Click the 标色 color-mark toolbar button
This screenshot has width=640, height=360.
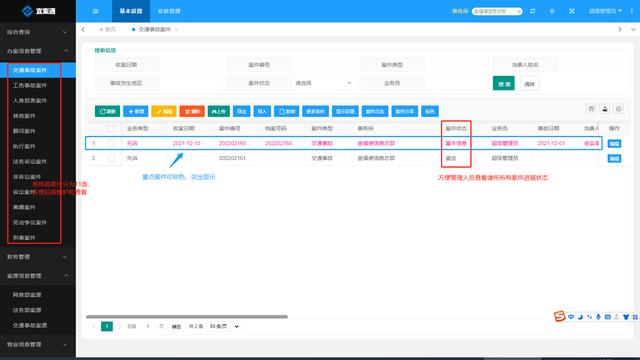430,111
